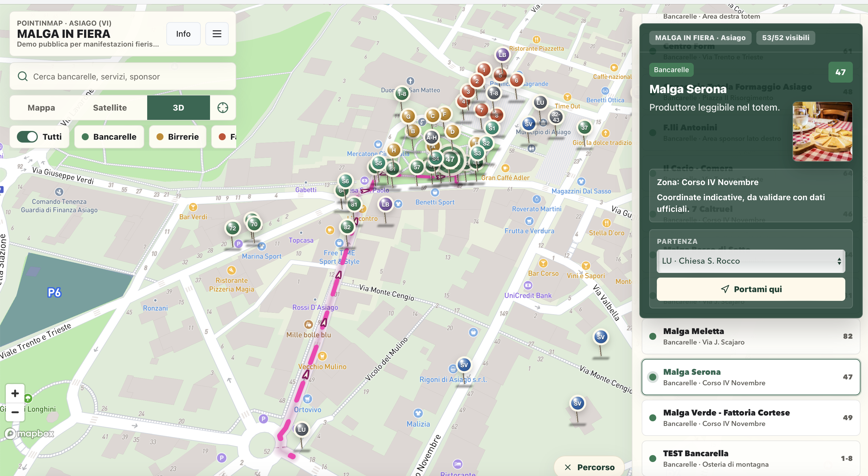Viewport: 868px width, 476px height.
Task: Open the Partenza dropdown LU Chiesa S. Rocco
Action: pos(750,261)
